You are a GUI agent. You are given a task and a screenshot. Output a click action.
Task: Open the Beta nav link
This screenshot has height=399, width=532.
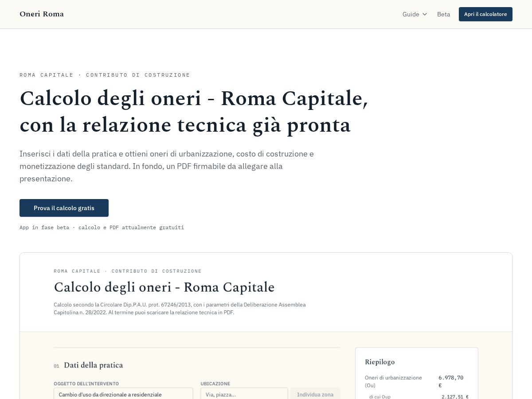pos(443,14)
